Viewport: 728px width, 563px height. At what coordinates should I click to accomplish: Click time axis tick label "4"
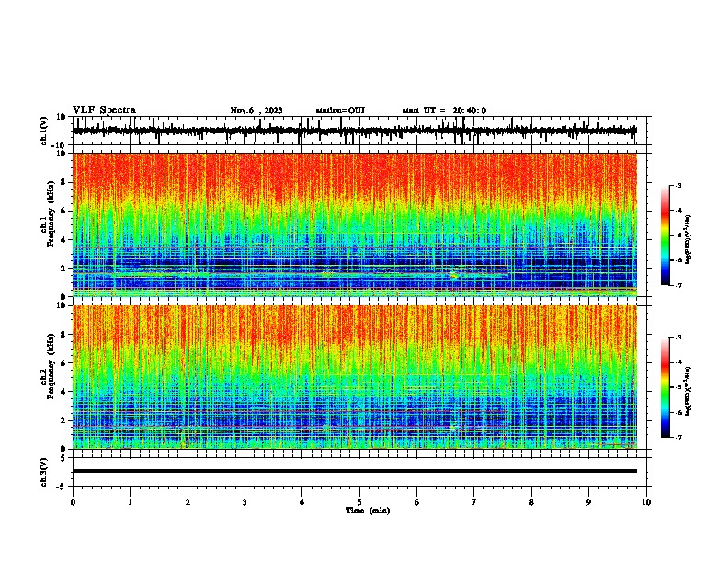pyautogui.click(x=302, y=502)
